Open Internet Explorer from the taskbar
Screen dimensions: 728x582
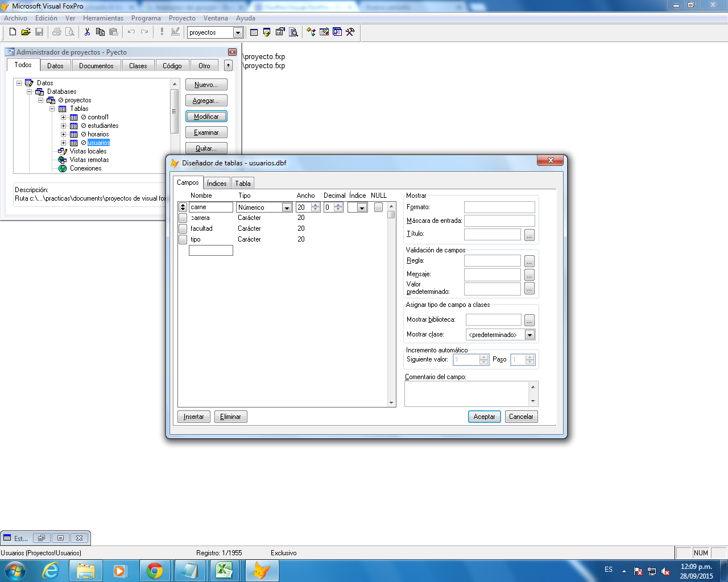51,570
